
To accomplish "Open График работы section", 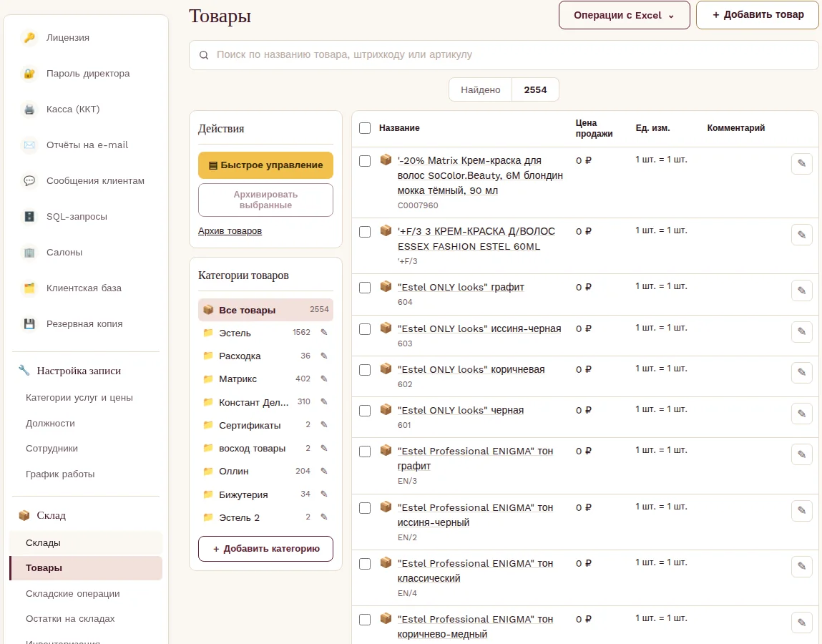I will click(60, 474).
